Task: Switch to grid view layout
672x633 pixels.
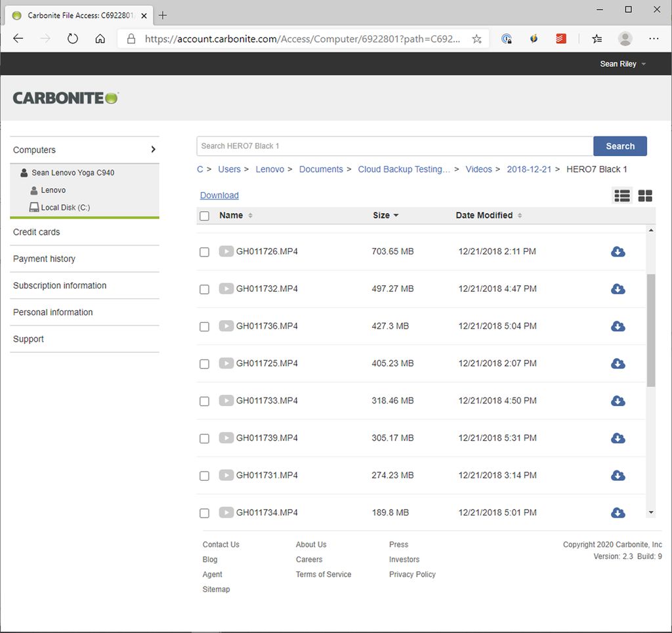Action: [645, 195]
